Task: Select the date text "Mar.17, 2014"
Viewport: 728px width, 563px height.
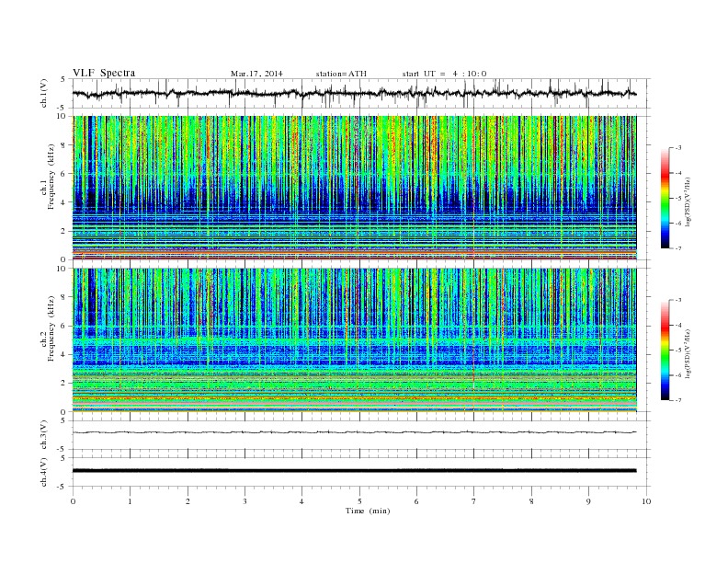Action: click(256, 74)
